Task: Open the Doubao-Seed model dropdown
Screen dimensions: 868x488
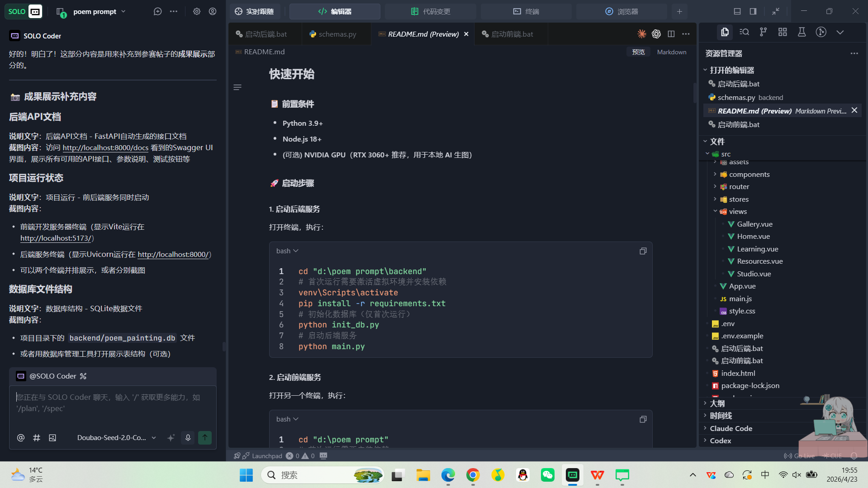Action: click(x=116, y=437)
